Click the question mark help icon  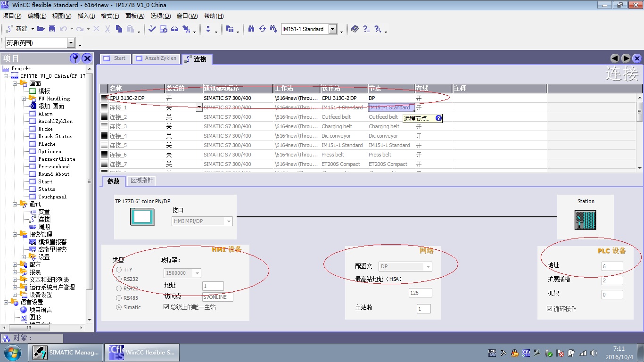tap(366, 29)
